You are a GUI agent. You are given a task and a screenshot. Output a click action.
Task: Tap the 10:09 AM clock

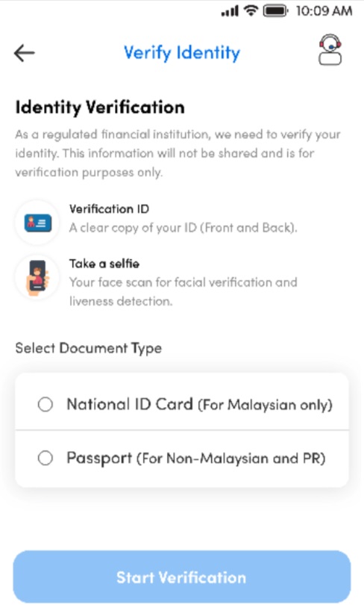pyautogui.click(x=324, y=11)
